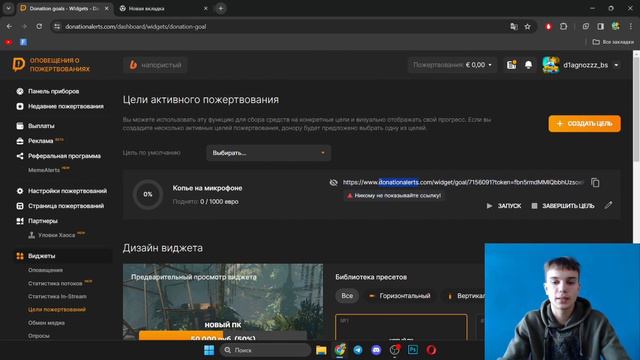Open Опросы submenu item
The image size is (640, 360).
click(x=39, y=336)
